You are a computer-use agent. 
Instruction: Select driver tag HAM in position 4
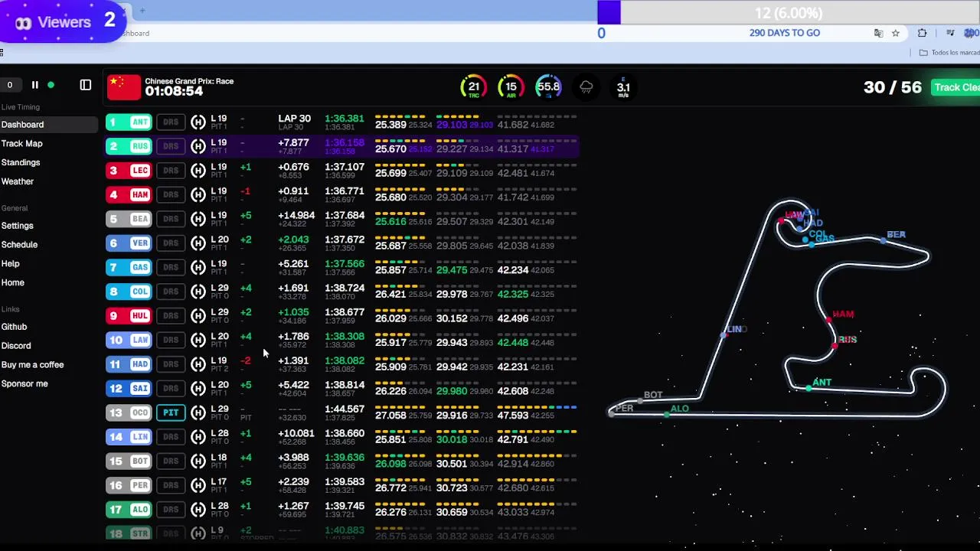coord(129,195)
